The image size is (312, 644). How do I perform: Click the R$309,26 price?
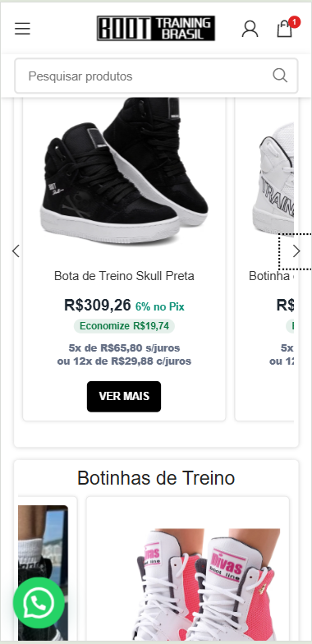[97, 306]
